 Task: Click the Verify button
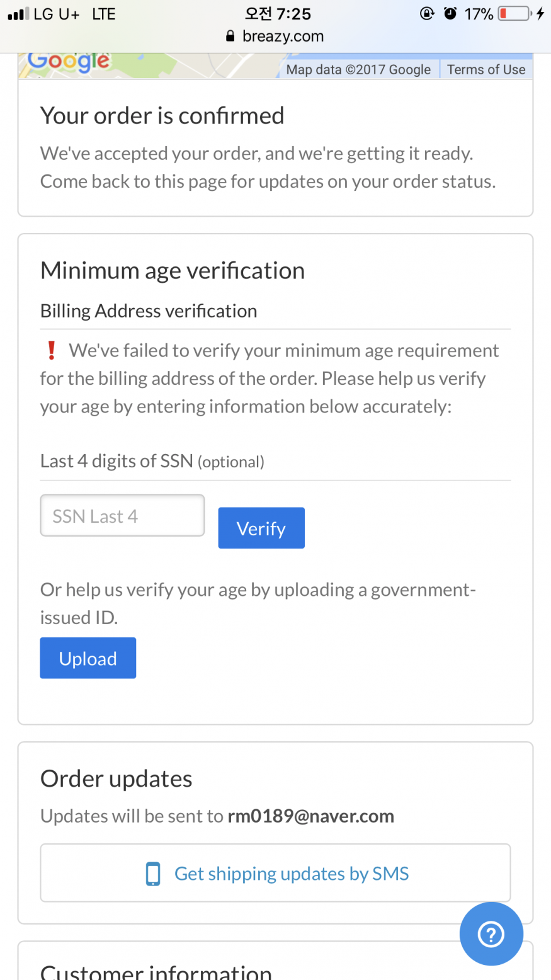pos(261,528)
